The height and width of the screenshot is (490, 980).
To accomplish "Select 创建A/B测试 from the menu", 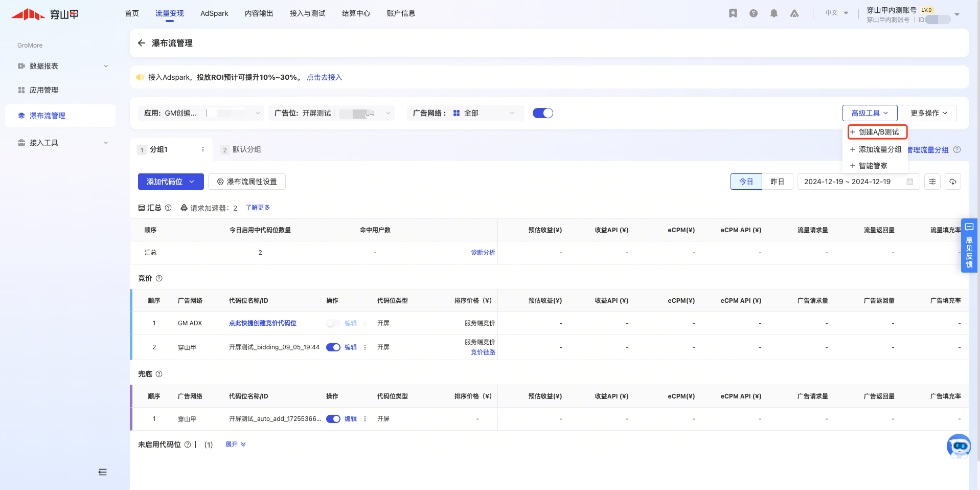I will tap(877, 132).
